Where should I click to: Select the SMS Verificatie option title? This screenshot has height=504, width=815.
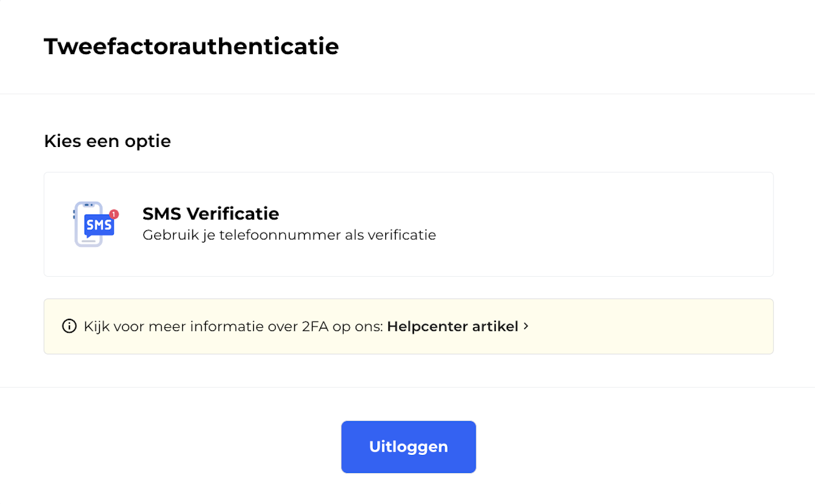click(210, 213)
